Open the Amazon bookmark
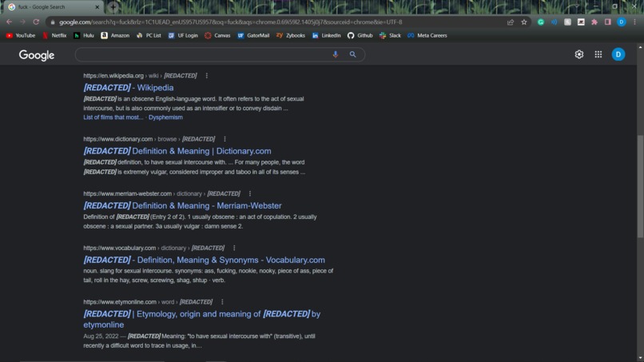The width and height of the screenshot is (644, 362). (x=115, y=36)
